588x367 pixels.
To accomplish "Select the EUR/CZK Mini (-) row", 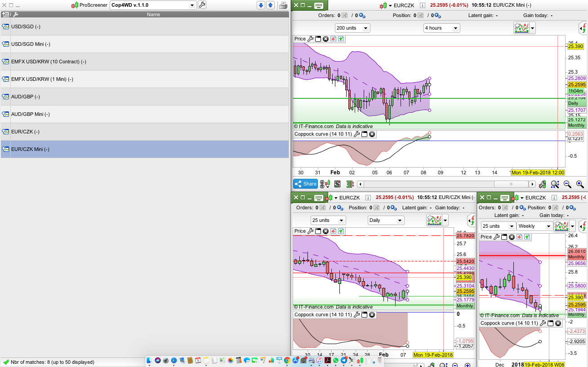I will tap(145, 149).
